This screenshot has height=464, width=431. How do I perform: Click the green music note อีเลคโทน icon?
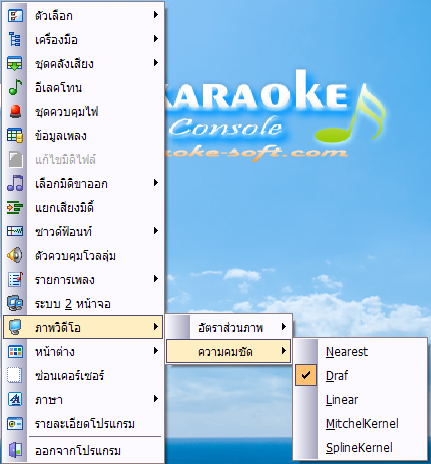(15, 87)
